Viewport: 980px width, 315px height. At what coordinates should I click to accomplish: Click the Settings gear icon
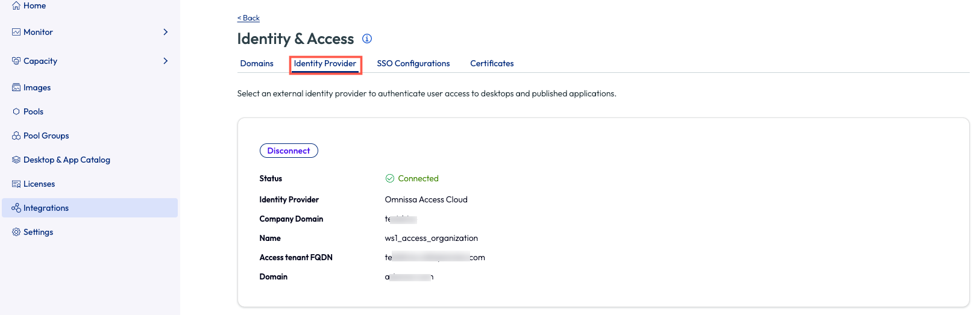click(16, 232)
